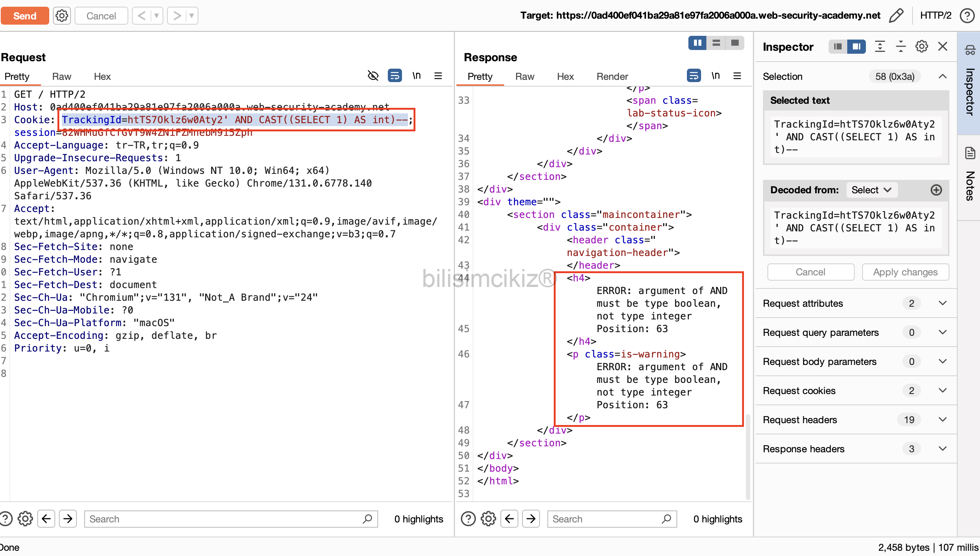980x556 pixels.
Task: Expand Response headers section
Action: coord(942,449)
